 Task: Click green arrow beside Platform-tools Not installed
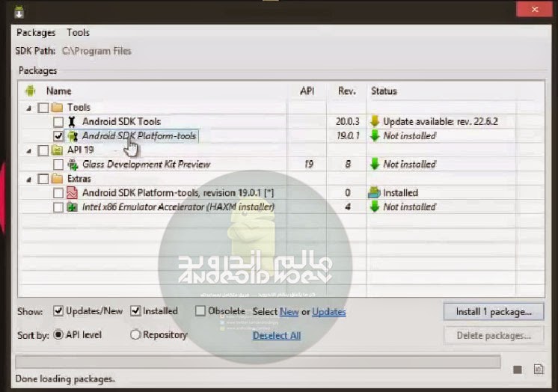tap(375, 135)
